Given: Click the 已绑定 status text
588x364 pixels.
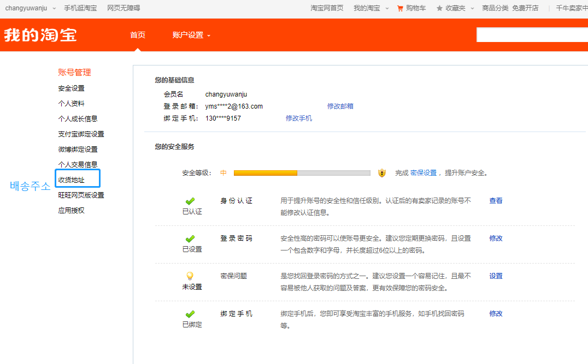Looking at the screenshot, I should pos(192,325).
